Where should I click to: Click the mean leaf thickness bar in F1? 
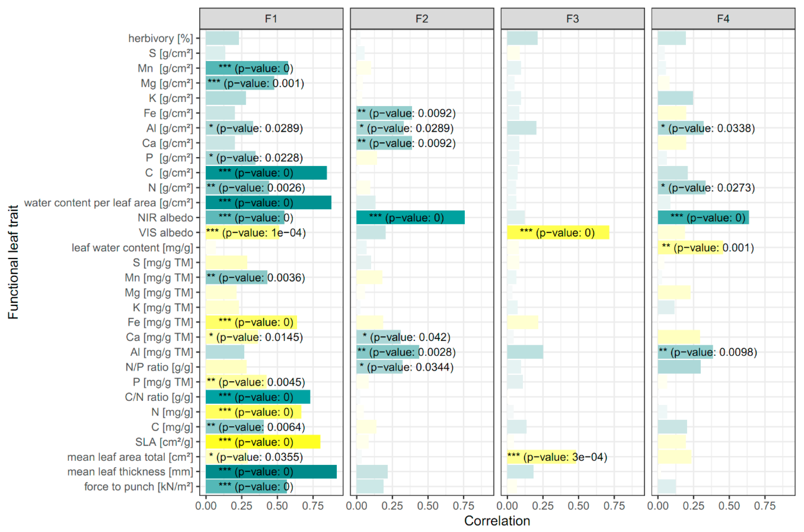click(271, 472)
